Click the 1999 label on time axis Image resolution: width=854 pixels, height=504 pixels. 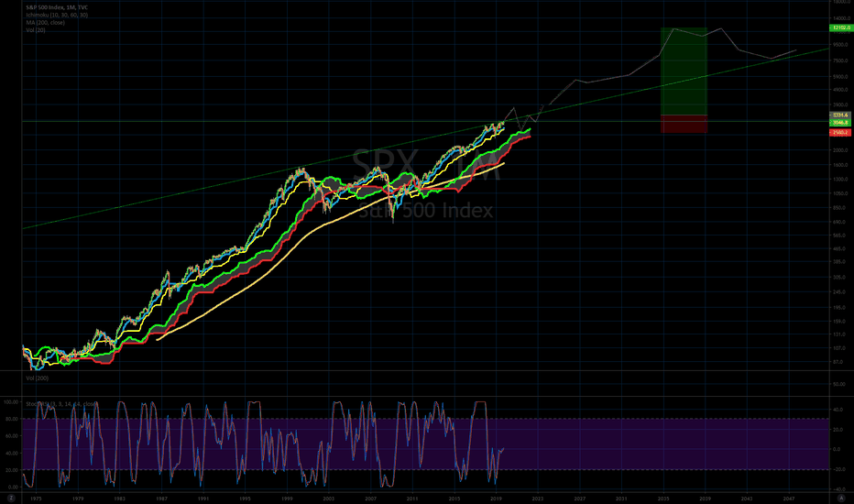click(287, 499)
